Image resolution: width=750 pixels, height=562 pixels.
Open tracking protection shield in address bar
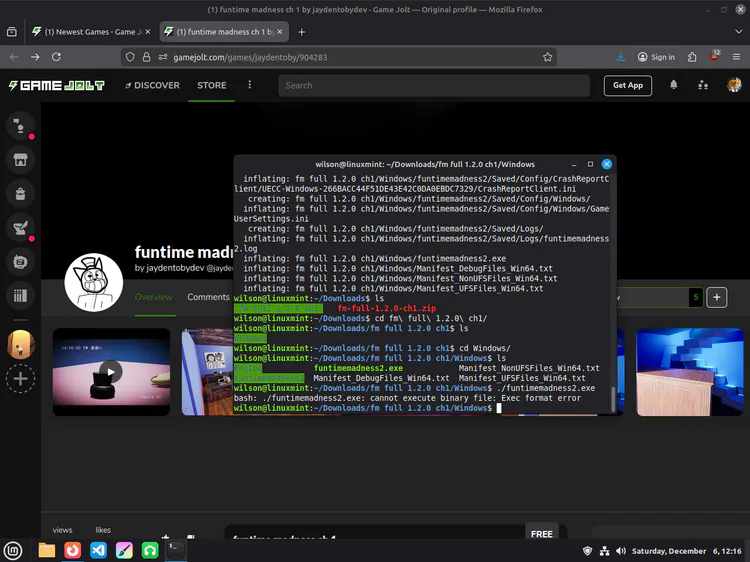point(130,57)
